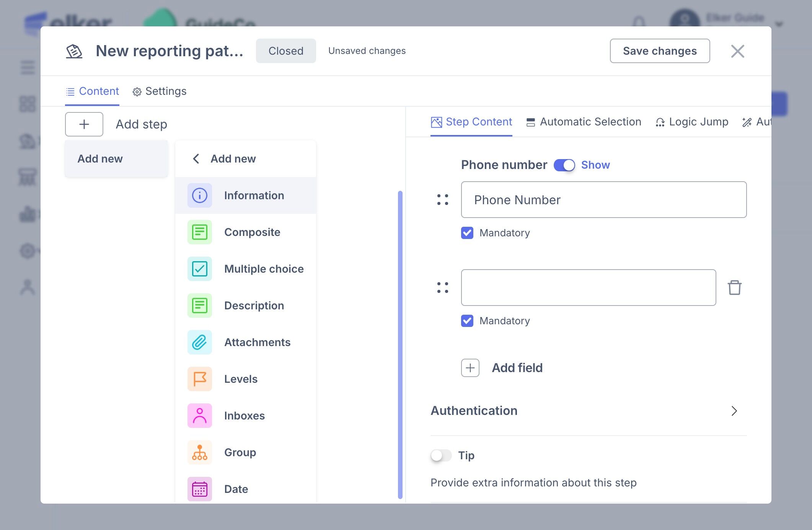Click the Add field plus button
The width and height of the screenshot is (812, 530).
coord(470,368)
